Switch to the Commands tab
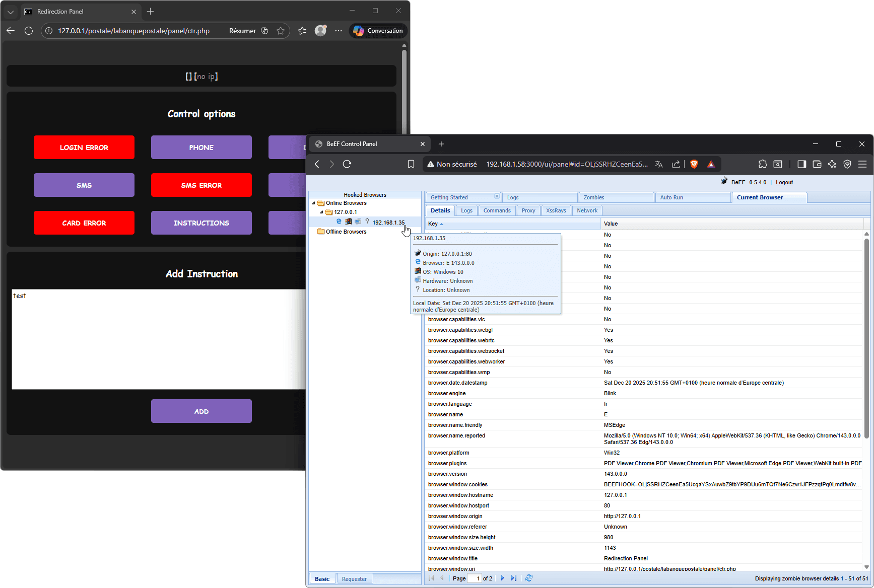This screenshot has height=588, width=874. (x=497, y=210)
